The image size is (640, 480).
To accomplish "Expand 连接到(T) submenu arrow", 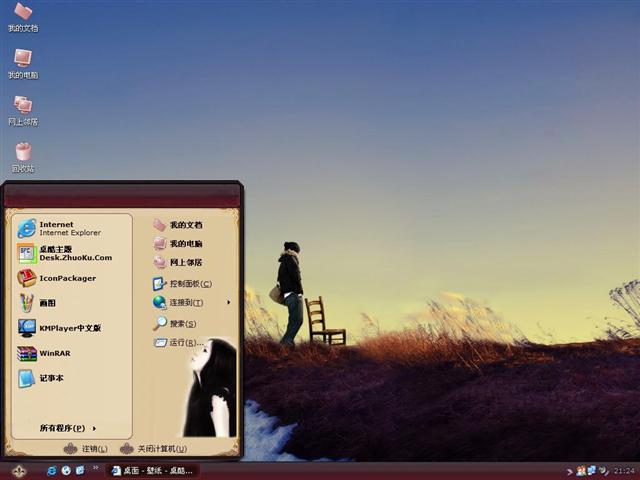I will [x=229, y=302].
